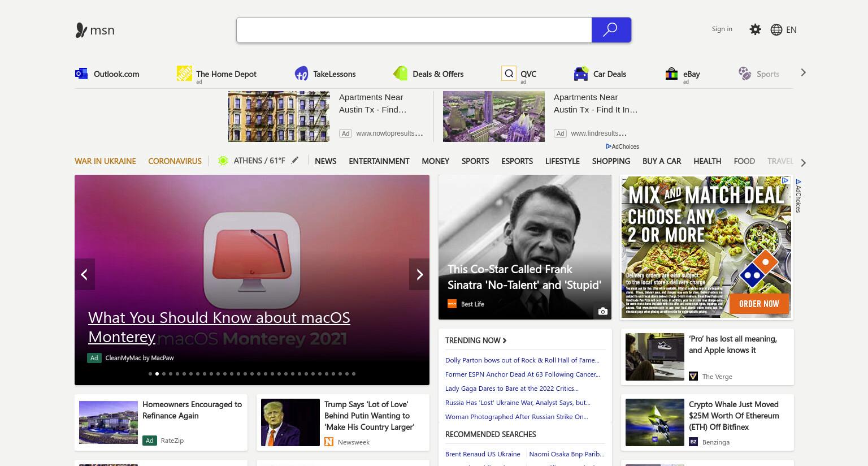Screen dimensions: 868x466
Task: Open settings gear icon
Action: 755,29
